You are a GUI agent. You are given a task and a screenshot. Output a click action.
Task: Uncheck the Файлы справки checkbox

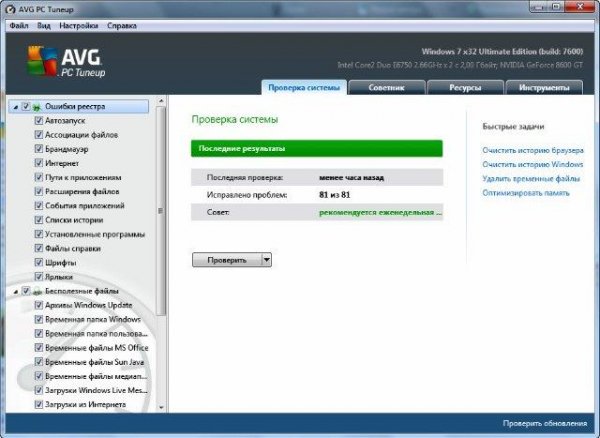tap(38, 248)
